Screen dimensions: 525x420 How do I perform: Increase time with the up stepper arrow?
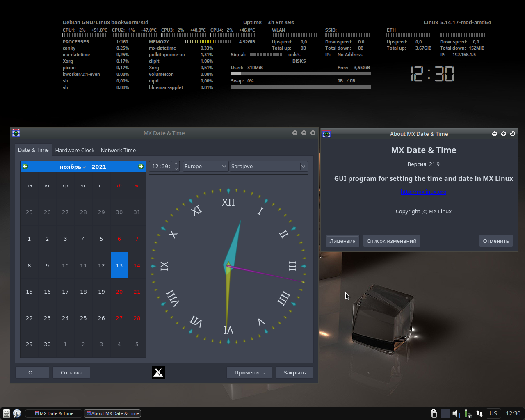click(176, 164)
